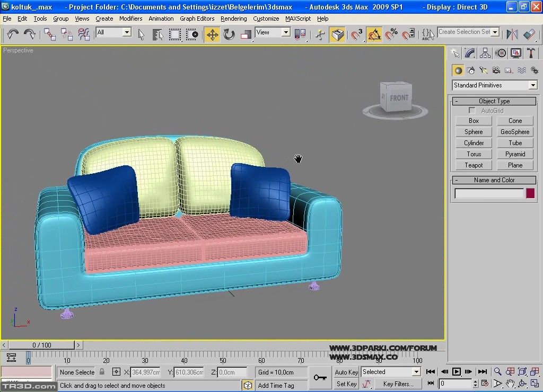Click the Zoom magnifier viewport control
This screenshot has width=543, height=392.
point(497,372)
